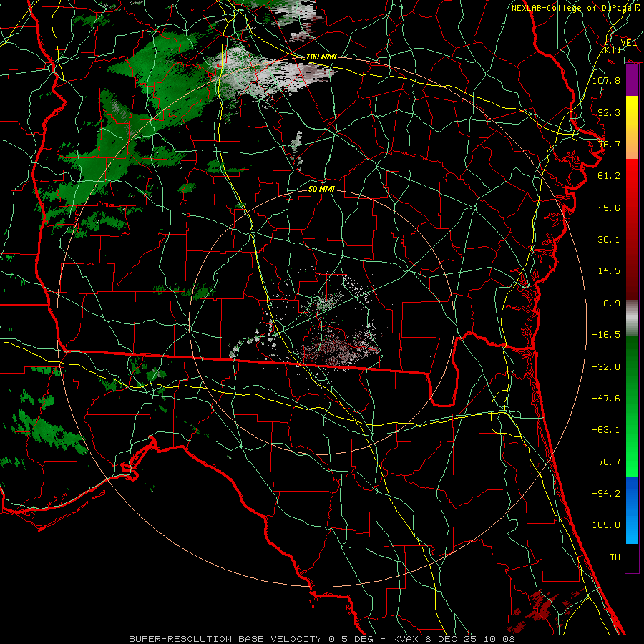
Task: Click the 76.7 legend value
Action: coord(609,144)
